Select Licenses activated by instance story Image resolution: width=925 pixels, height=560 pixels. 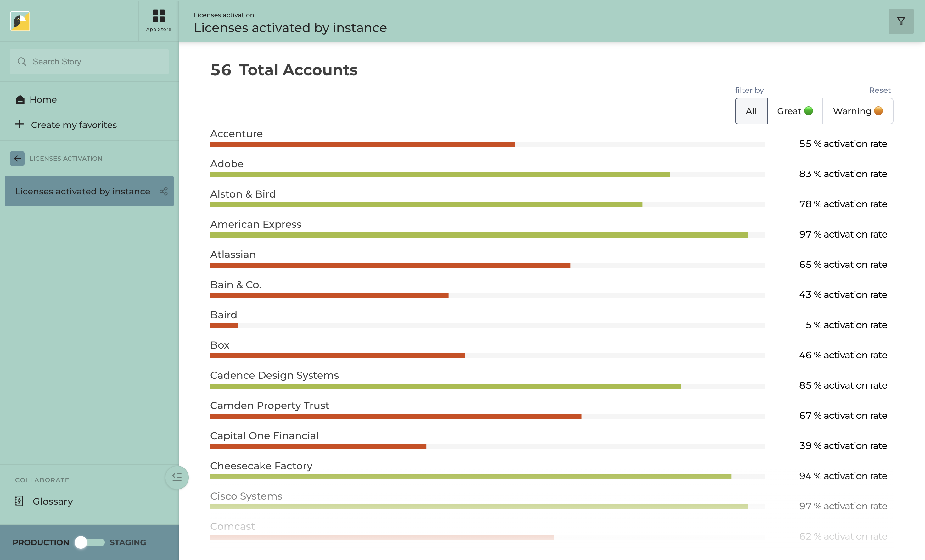pos(82,191)
